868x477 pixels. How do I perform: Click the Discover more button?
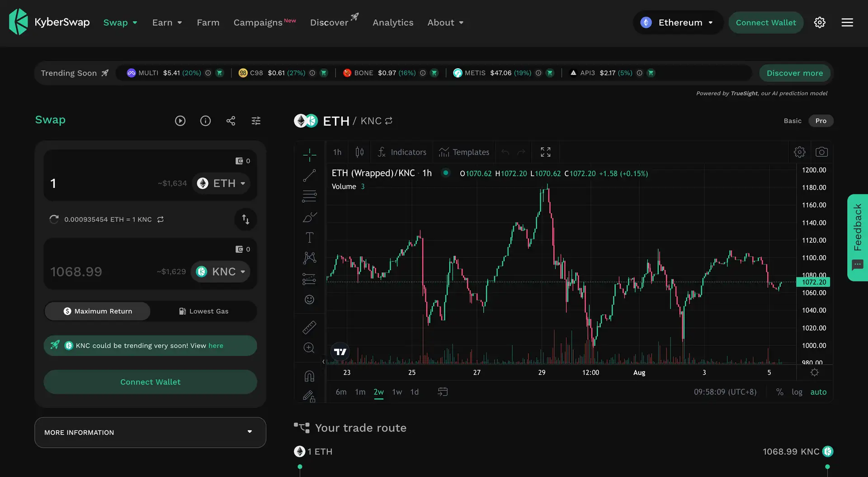point(794,73)
